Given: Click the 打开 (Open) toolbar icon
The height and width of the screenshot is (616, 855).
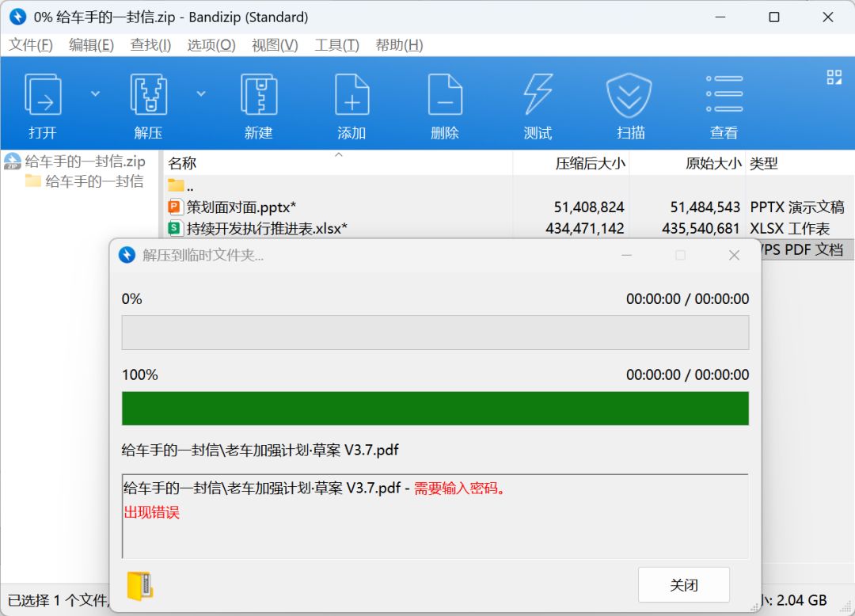Looking at the screenshot, I should (x=43, y=93).
